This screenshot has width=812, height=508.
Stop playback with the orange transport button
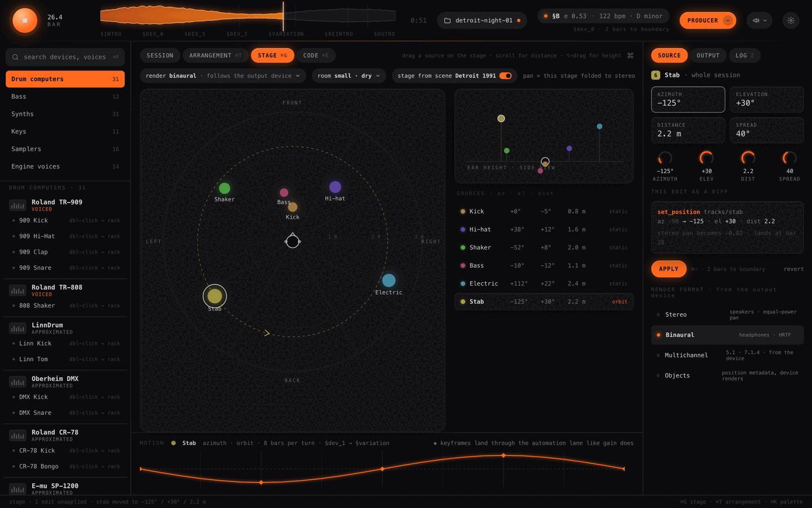(x=25, y=20)
